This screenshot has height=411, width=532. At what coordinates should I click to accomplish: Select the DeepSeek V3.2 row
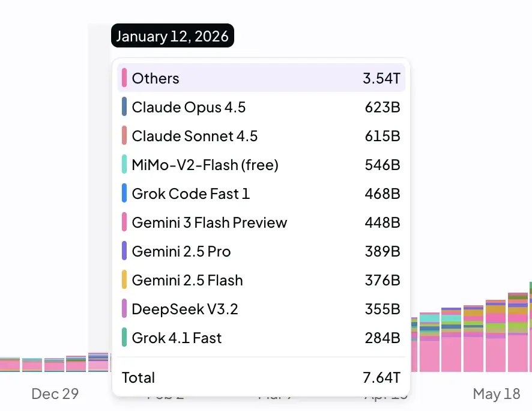pyautogui.click(x=261, y=308)
